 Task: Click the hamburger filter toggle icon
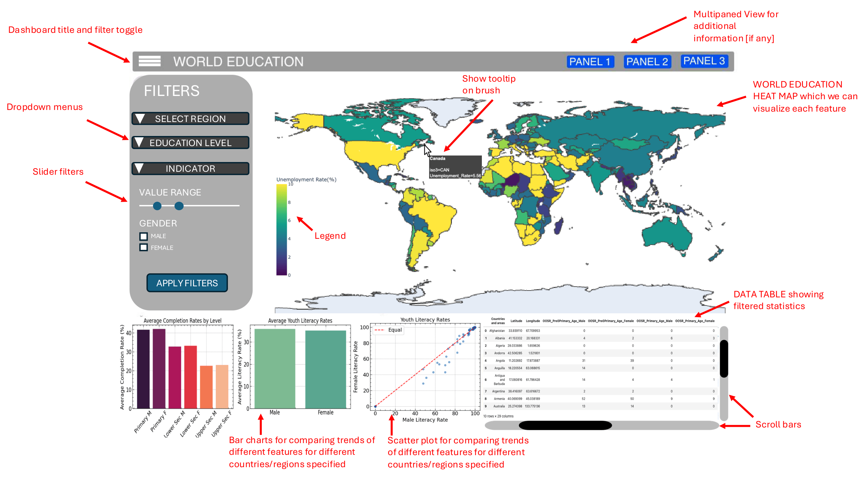150,61
